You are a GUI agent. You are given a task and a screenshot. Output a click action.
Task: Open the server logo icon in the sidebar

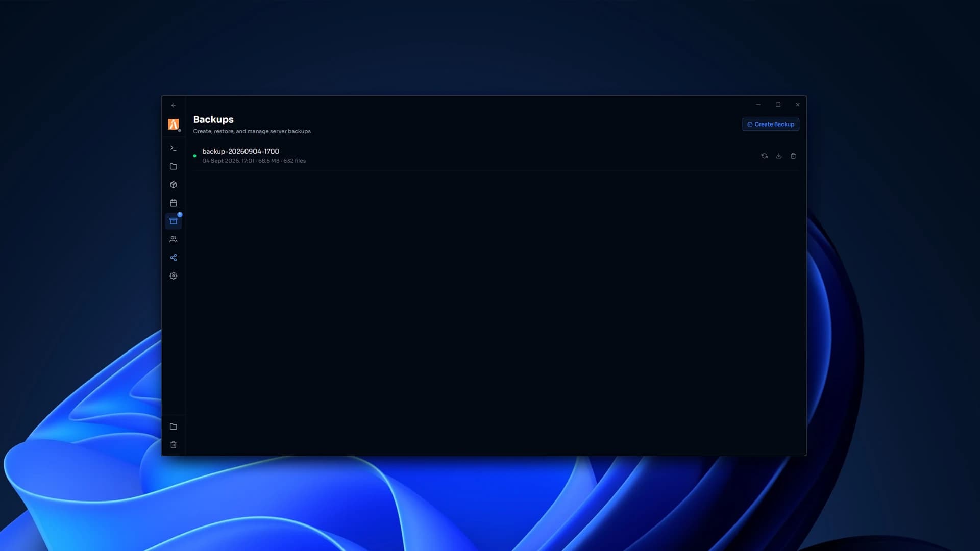tap(174, 124)
